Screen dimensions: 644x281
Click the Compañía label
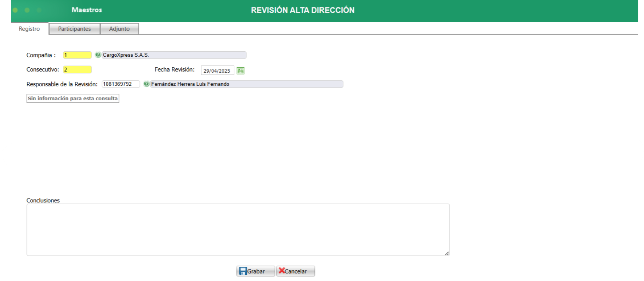41,55
